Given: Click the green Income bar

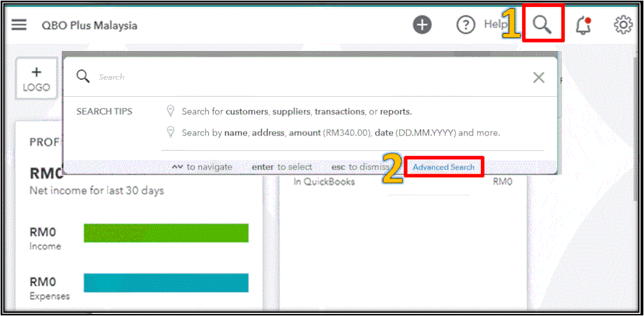Looking at the screenshot, I should tap(166, 233).
